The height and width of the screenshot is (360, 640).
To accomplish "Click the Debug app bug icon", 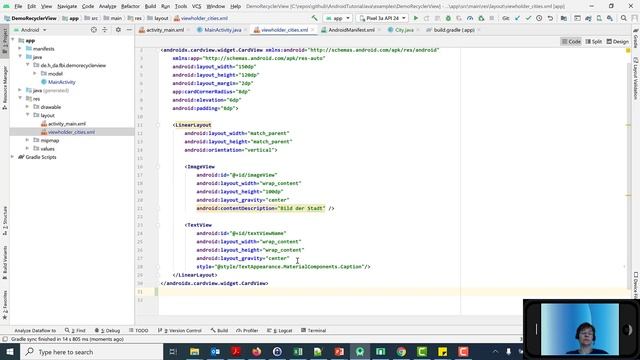I will [x=448, y=18].
